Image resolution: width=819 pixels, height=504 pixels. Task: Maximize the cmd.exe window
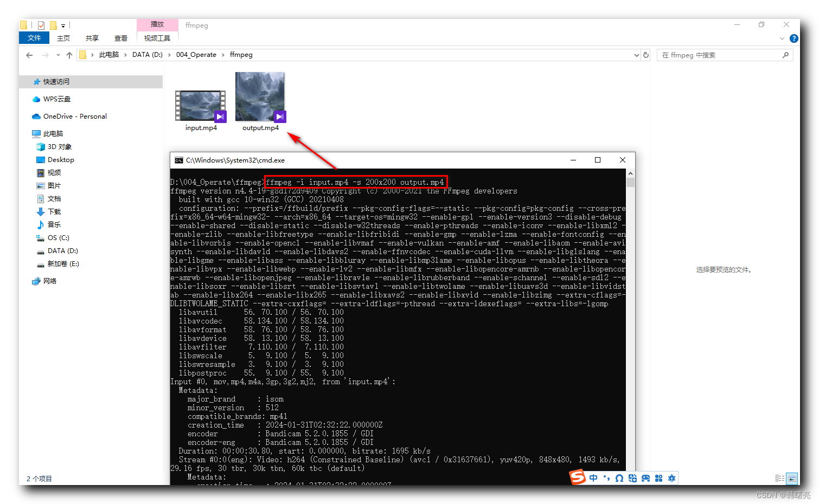[x=598, y=160]
